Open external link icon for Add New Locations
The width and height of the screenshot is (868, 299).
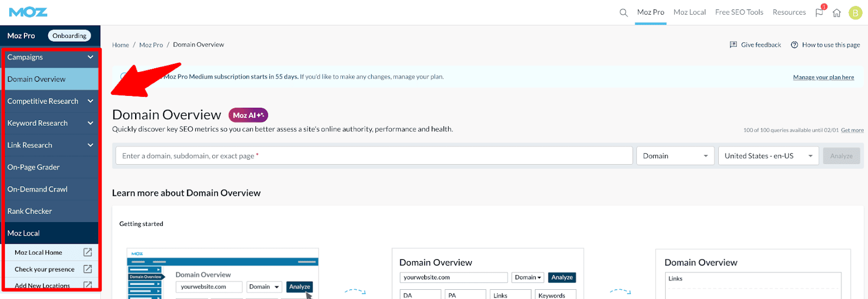[87, 285]
